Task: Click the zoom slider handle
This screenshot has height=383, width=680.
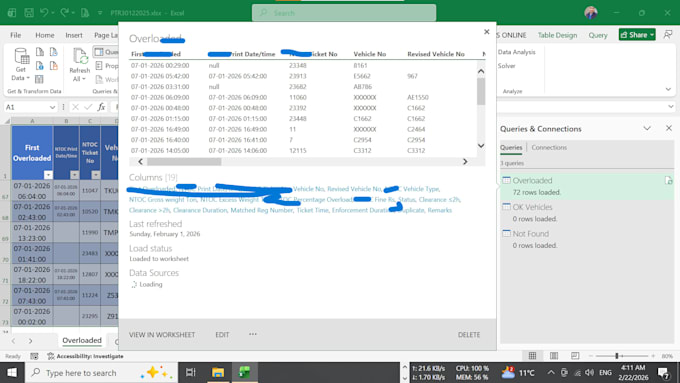Action: [x=616, y=356]
